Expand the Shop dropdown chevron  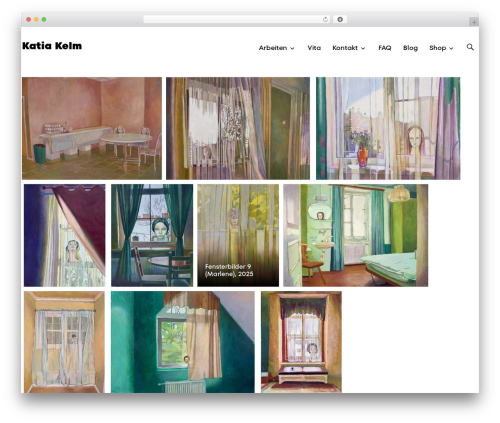click(x=451, y=48)
